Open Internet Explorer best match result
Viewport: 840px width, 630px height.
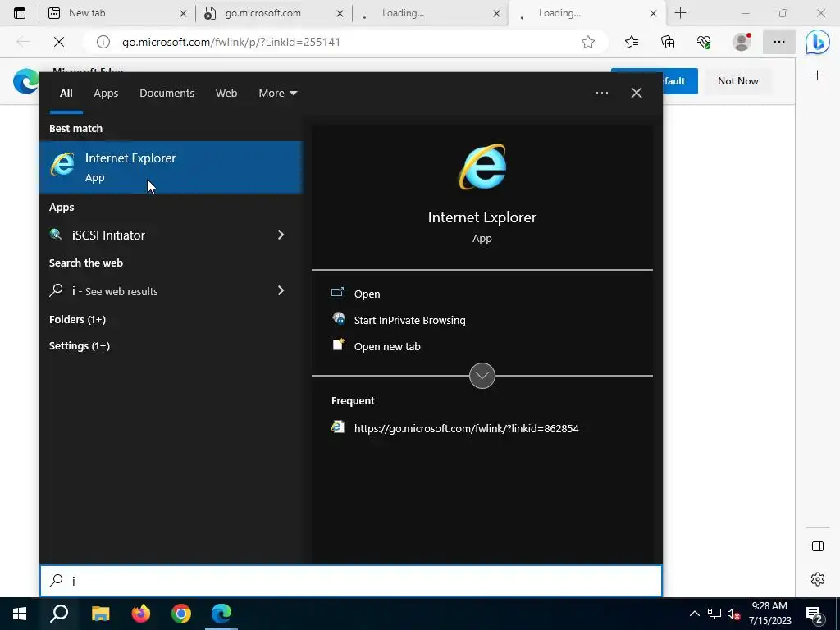pos(171,167)
